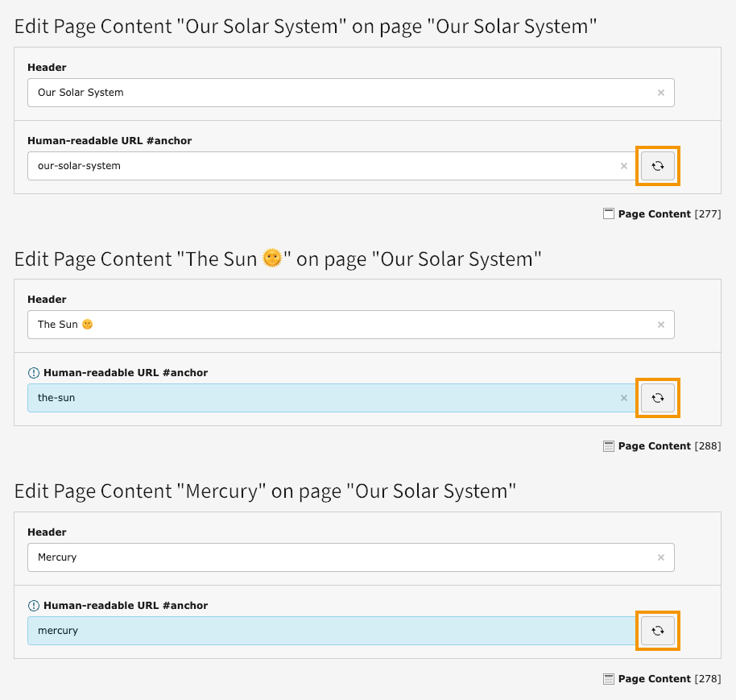
Task: Select the "the-sun" anchor text input
Action: click(322, 397)
